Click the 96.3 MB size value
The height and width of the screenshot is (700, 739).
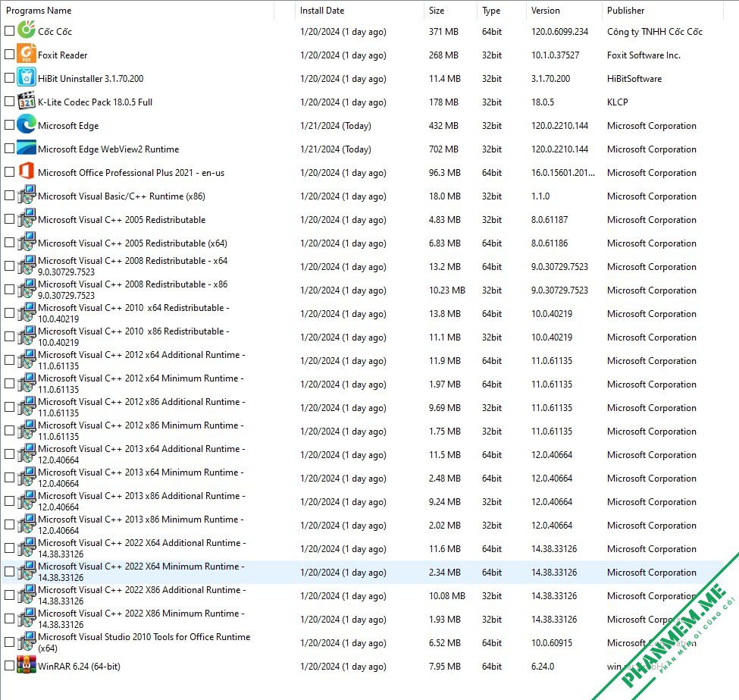tap(444, 173)
